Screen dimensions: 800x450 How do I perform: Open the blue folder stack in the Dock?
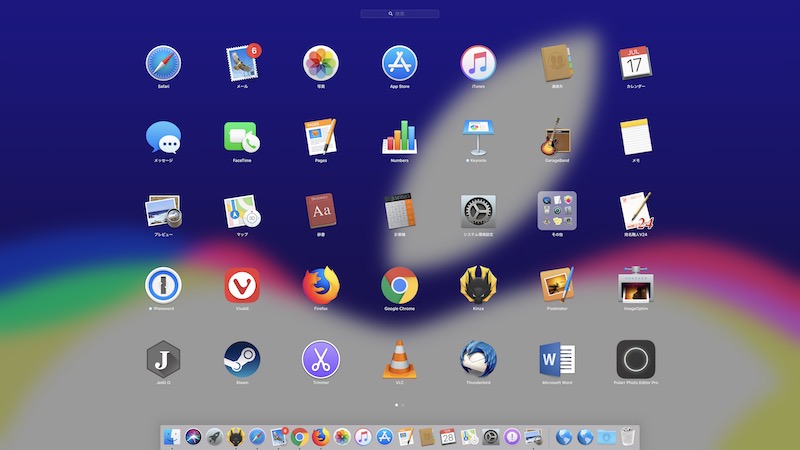tap(606, 437)
